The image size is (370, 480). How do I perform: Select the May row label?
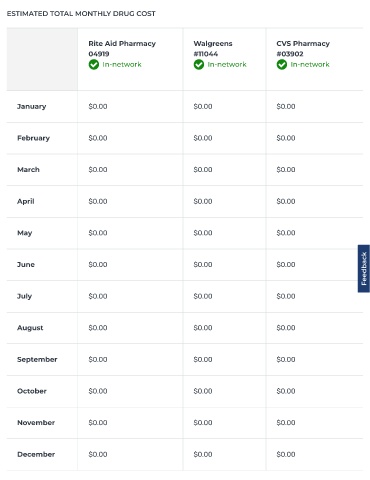coord(25,233)
